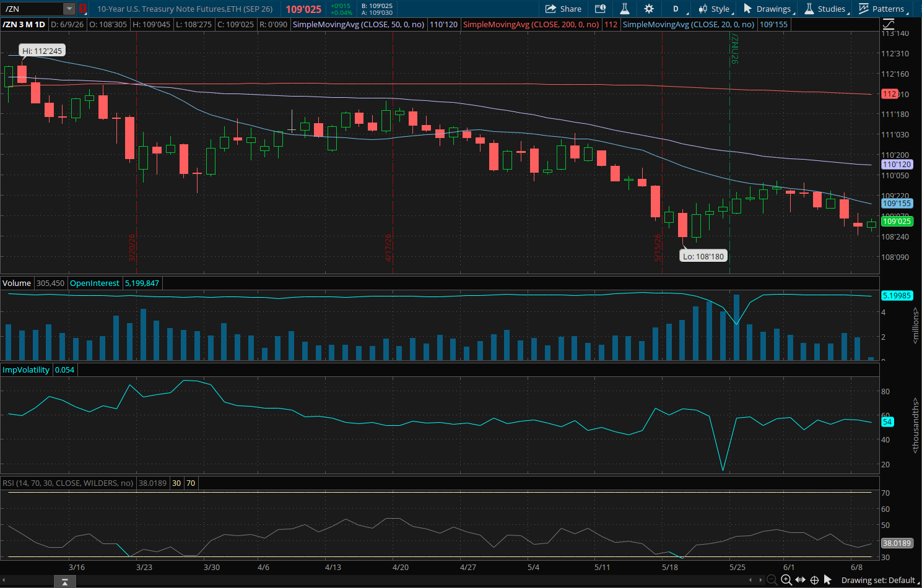Click the 109'025 last price tag on axis

[x=897, y=221]
